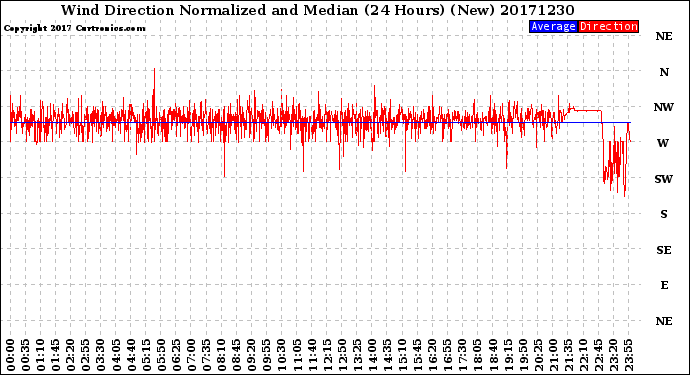This screenshot has height=375, width=690.
Task: Click the top NE axis label
Action: pyautogui.click(x=664, y=37)
